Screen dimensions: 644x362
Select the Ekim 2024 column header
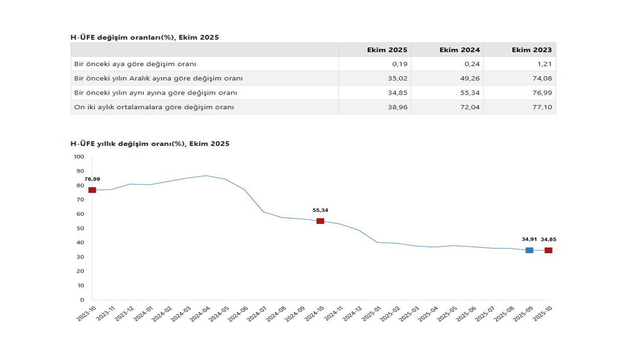point(459,50)
